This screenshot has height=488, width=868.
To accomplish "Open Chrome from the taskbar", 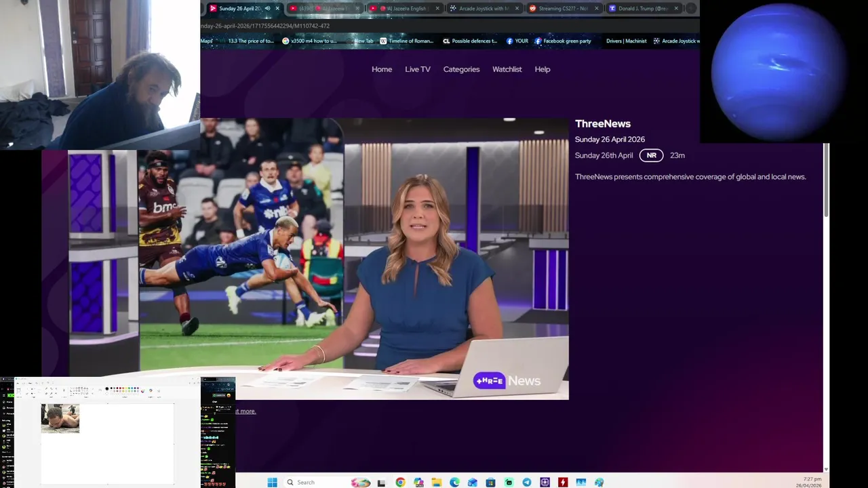I will tap(400, 483).
